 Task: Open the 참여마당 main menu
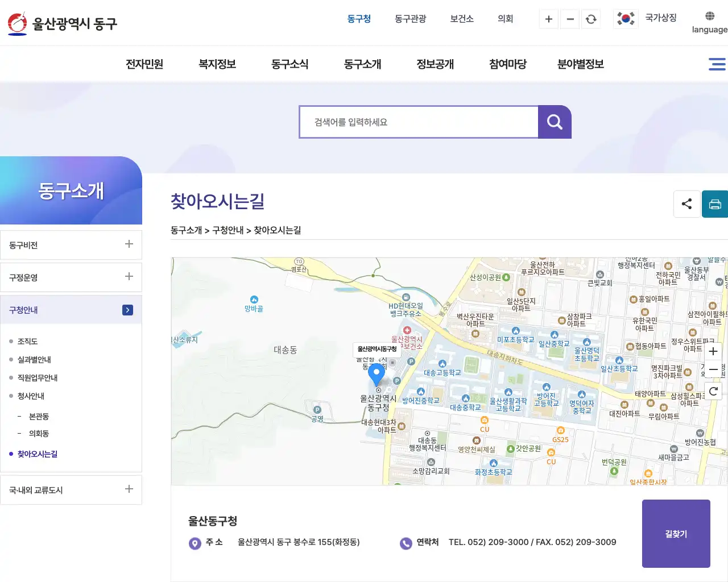click(508, 64)
